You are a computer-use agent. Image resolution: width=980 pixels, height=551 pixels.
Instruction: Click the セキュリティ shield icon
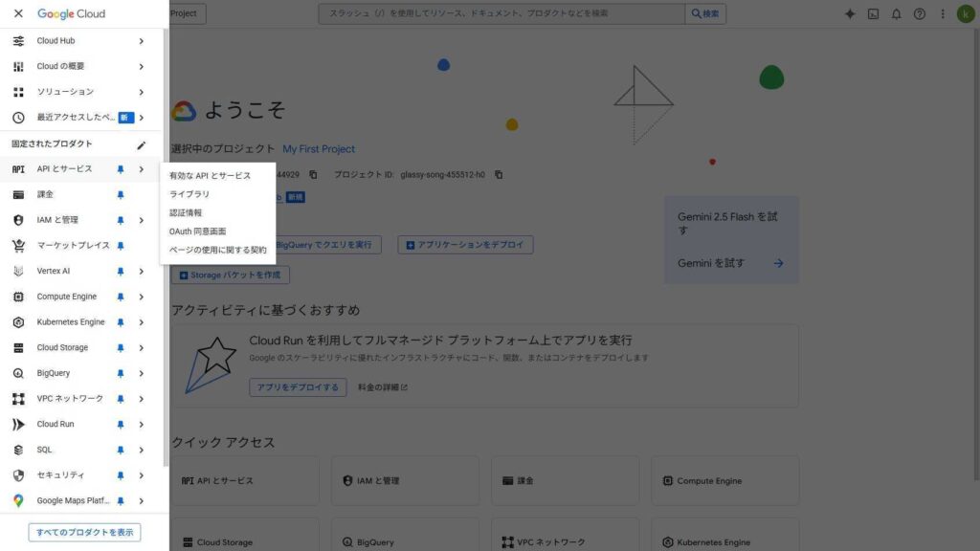pyautogui.click(x=18, y=475)
